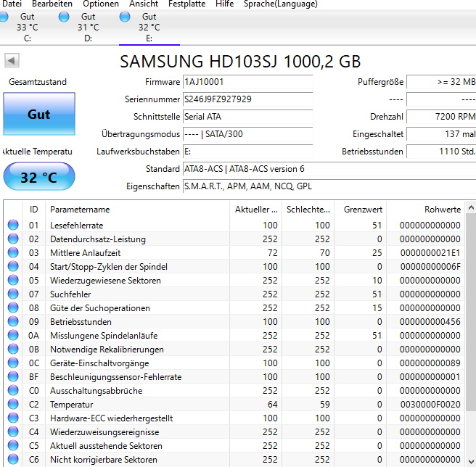This screenshot has height=467, width=476.
Task: Click the ID column header
Action: [33, 210]
